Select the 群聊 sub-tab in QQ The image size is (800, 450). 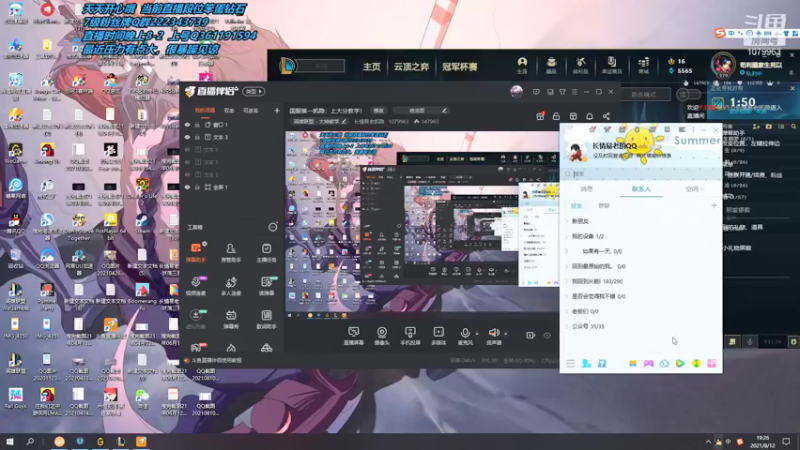[604, 206]
